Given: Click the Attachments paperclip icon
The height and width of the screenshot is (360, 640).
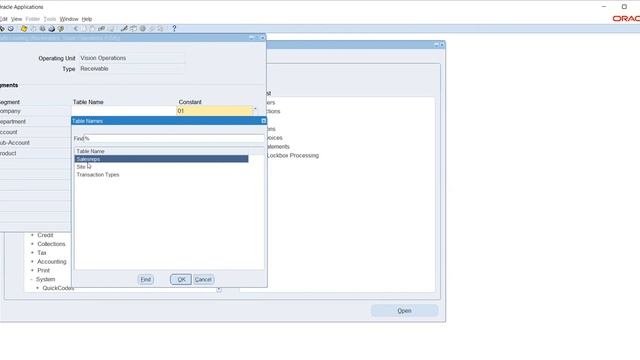Looking at the screenshot, I should pos(151,29).
